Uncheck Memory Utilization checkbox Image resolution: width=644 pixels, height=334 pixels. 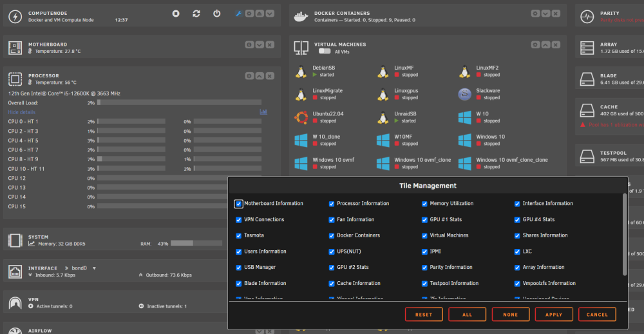coord(424,204)
